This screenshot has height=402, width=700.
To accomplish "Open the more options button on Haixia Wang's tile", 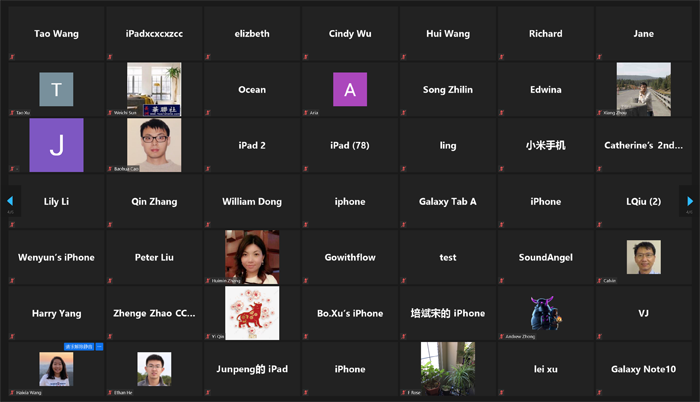I will coord(99,346).
